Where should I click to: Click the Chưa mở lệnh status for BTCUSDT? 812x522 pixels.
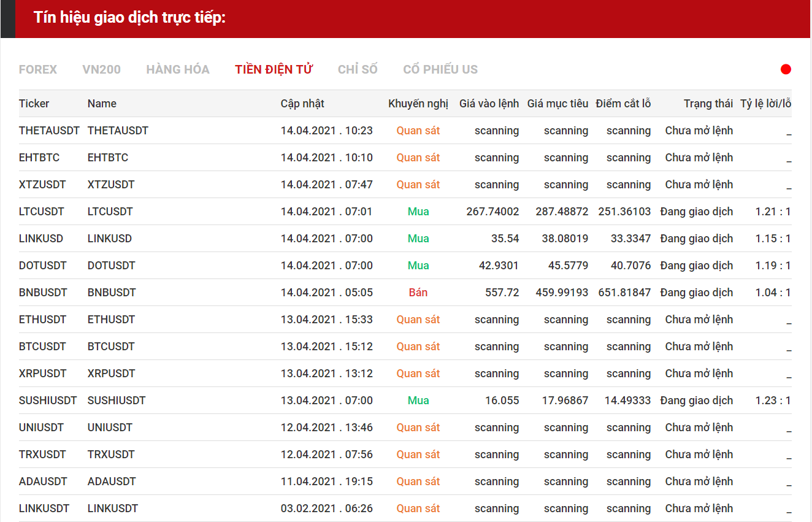(699, 347)
